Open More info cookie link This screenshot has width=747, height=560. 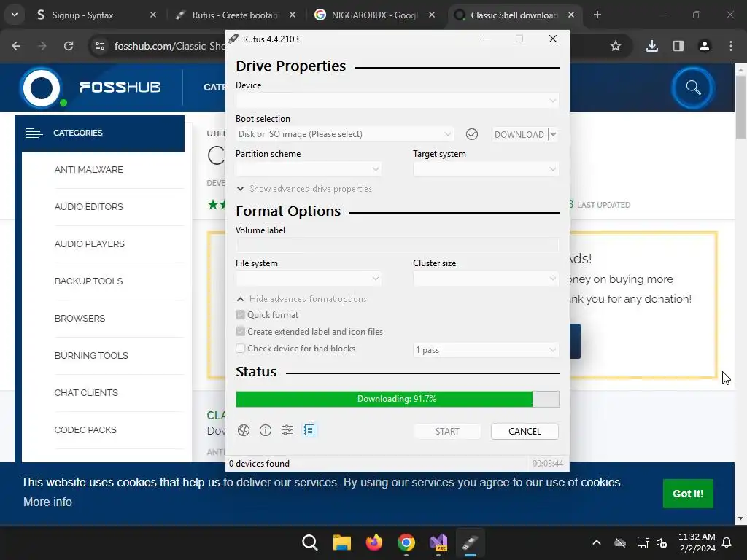(x=47, y=502)
